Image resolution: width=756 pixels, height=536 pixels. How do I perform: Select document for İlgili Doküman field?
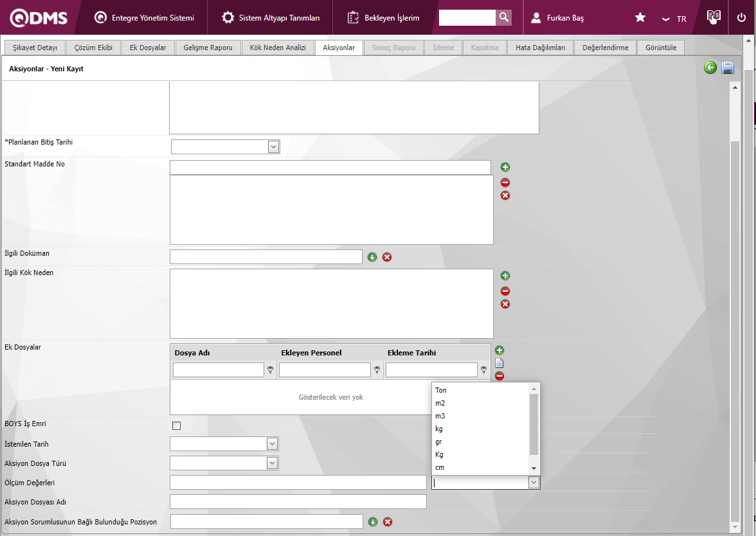coord(372,257)
